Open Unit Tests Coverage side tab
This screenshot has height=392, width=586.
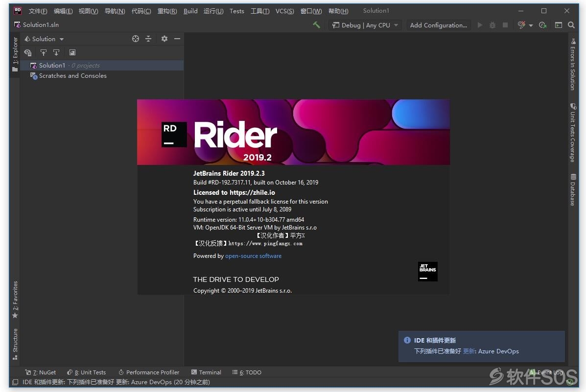pos(573,133)
